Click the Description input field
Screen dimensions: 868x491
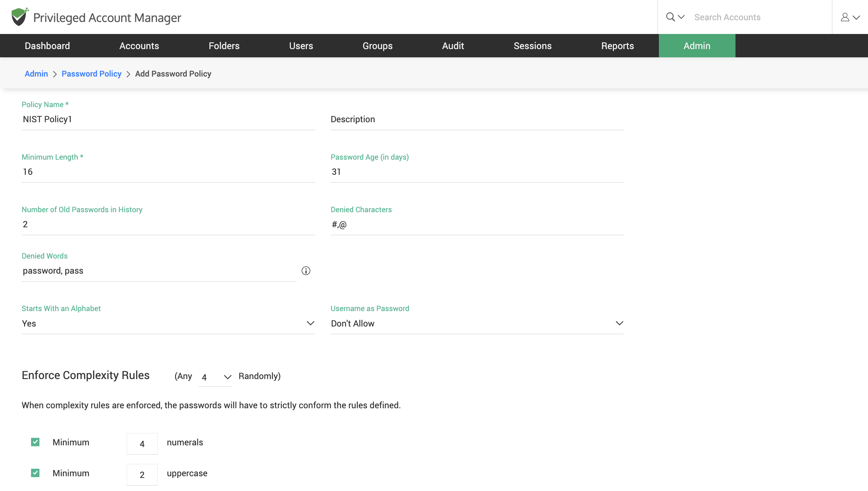tap(477, 119)
